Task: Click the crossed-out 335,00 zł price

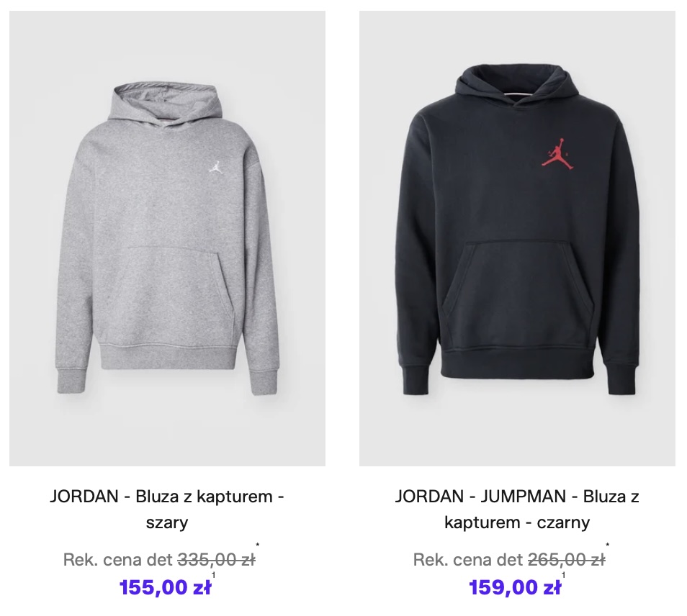Action: [216, 560]
